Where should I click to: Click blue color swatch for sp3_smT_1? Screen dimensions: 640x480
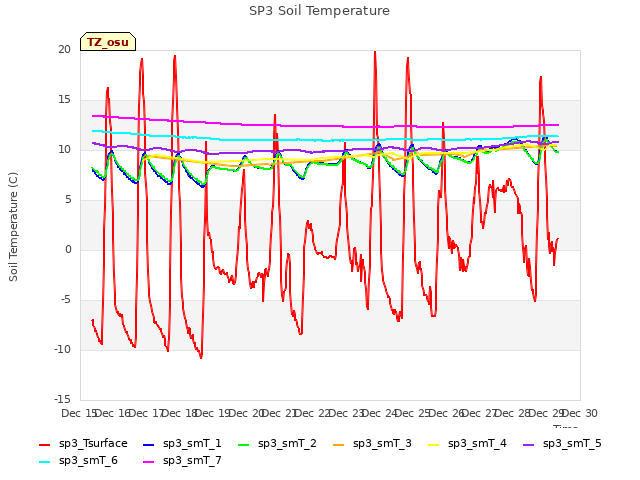[x=149, y=444]
